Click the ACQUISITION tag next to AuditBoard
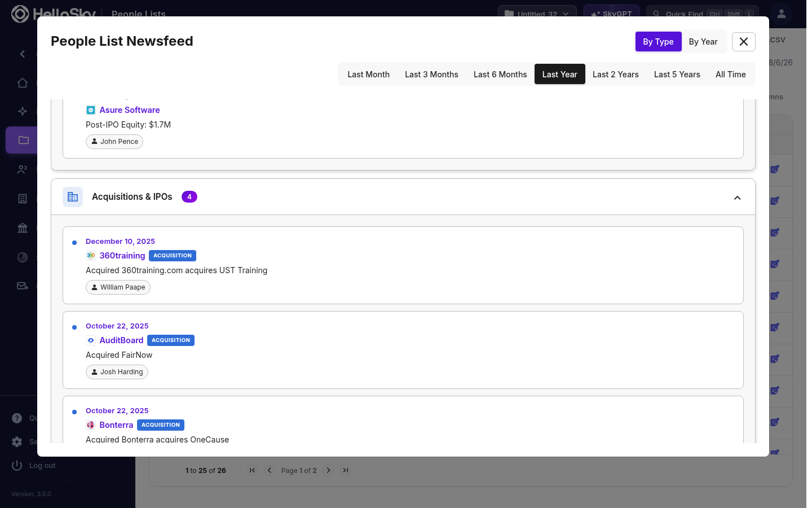 pyautogui.click(x=171, y=340)
